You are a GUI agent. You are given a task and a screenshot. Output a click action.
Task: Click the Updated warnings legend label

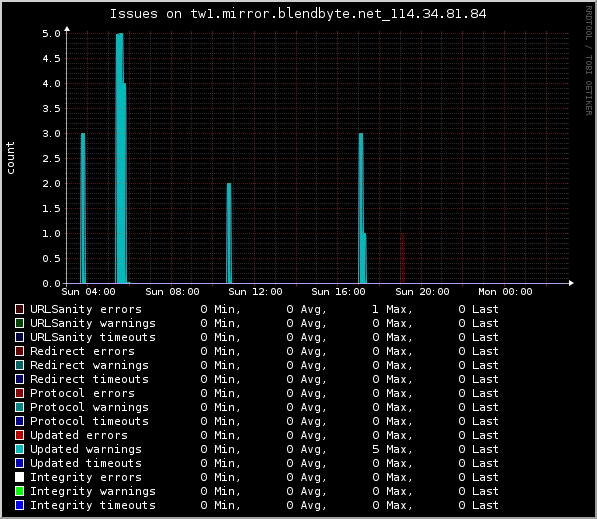86,449
